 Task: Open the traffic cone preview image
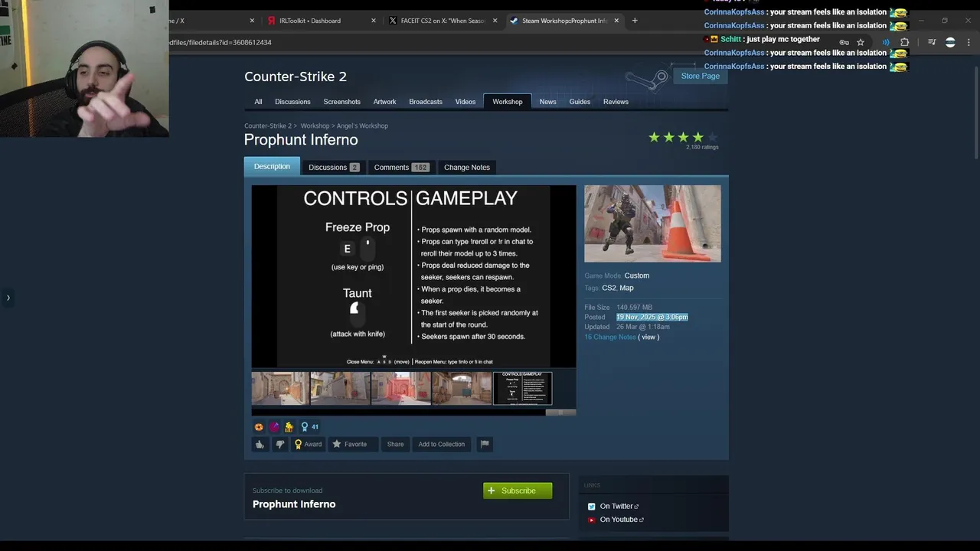point(652,223)
